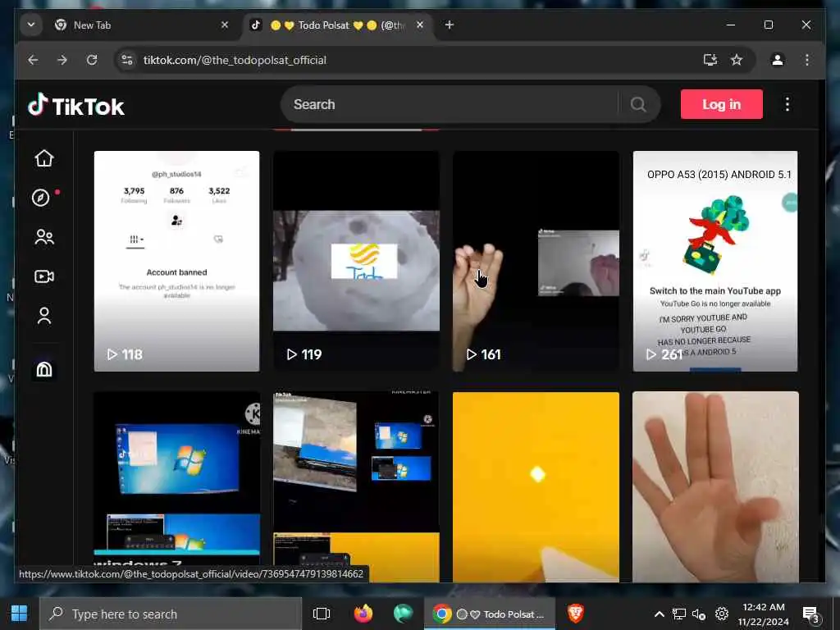Open the Profile person icon in sidebar
This screenshot has height=630, width=840.
pyautogui.click(x=44, y=316)
